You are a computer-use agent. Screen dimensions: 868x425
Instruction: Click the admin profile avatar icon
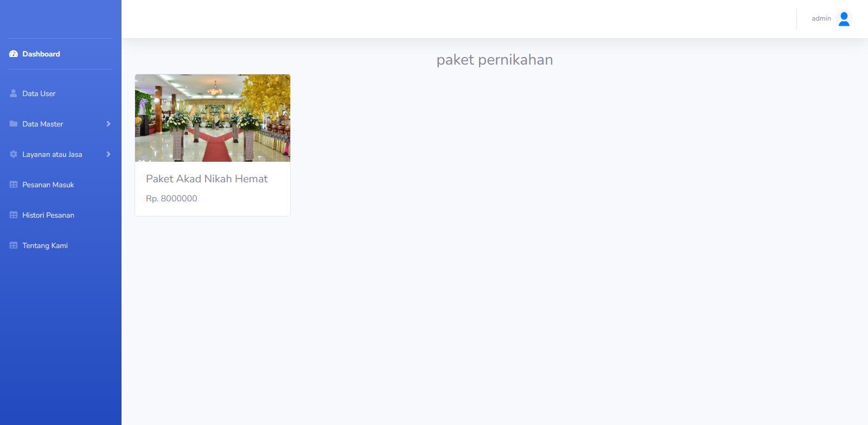coord(844,19)
